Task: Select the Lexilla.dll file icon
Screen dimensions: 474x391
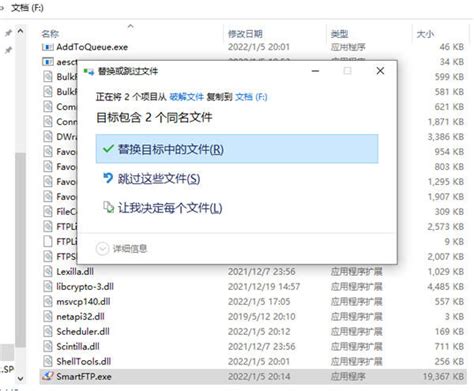Action: (48, 271)
